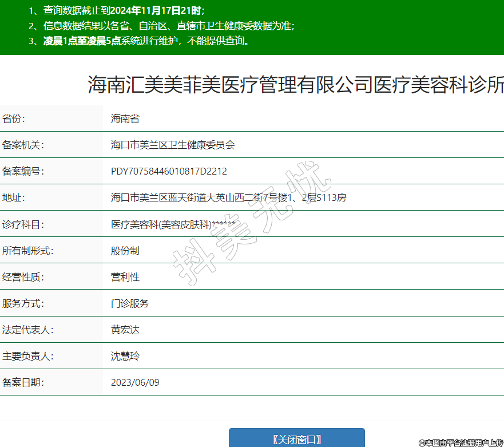This screenshot has height=447, width=504.
Task: Click the 备案日期 row label
Action: coord(23,382)
